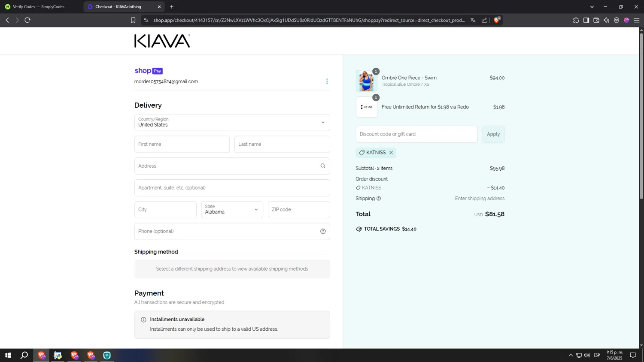Viewport: 644px width, 362px height.
Task: Click the total amount $81.58
Action: [495, 214]
